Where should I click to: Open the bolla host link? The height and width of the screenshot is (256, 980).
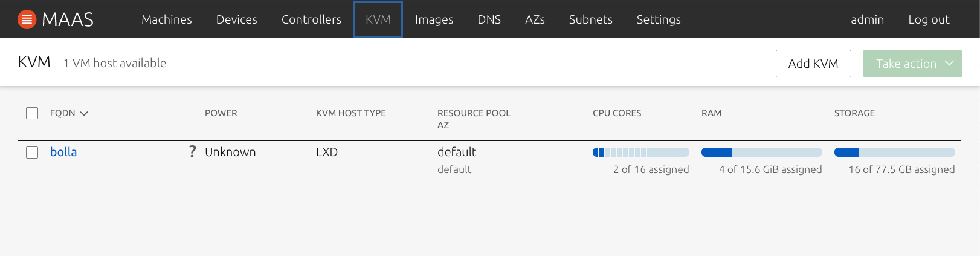click(x=63, y=152)
